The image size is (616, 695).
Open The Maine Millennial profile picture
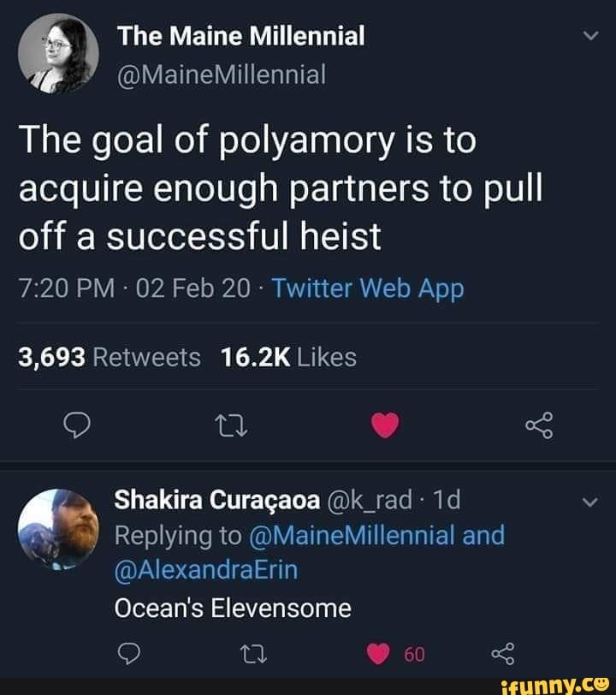click(58, 54)
